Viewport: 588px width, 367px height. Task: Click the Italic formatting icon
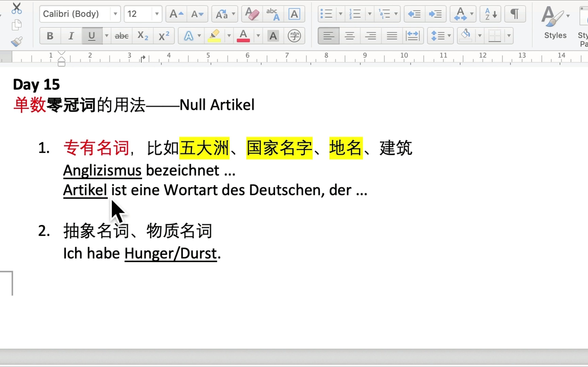[71, 36]
